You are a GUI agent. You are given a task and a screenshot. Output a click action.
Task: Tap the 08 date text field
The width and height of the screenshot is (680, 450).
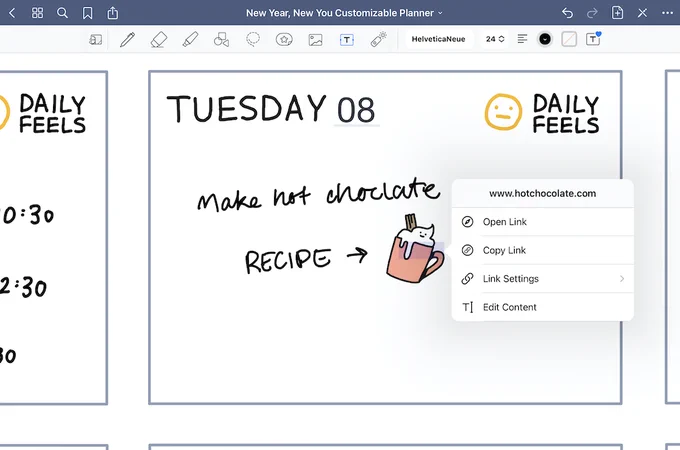(356, 110)
